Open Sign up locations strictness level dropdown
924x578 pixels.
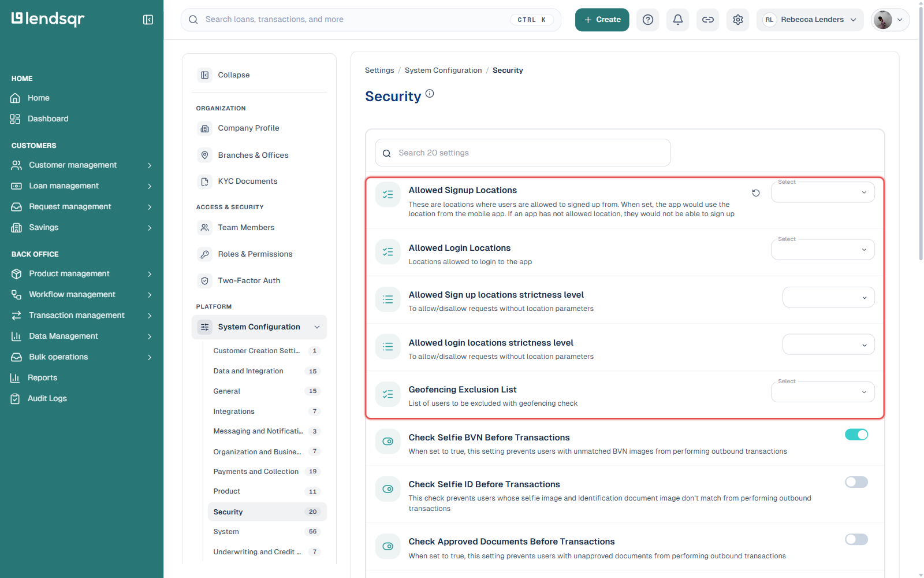[x=829, y=297]
